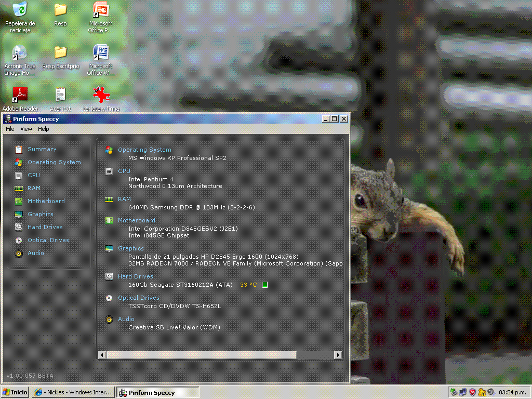This screenshot has height=399, width=532.
Task: Click the hard drive temperature "33 °C"
Action: click(x=248, y=285)
